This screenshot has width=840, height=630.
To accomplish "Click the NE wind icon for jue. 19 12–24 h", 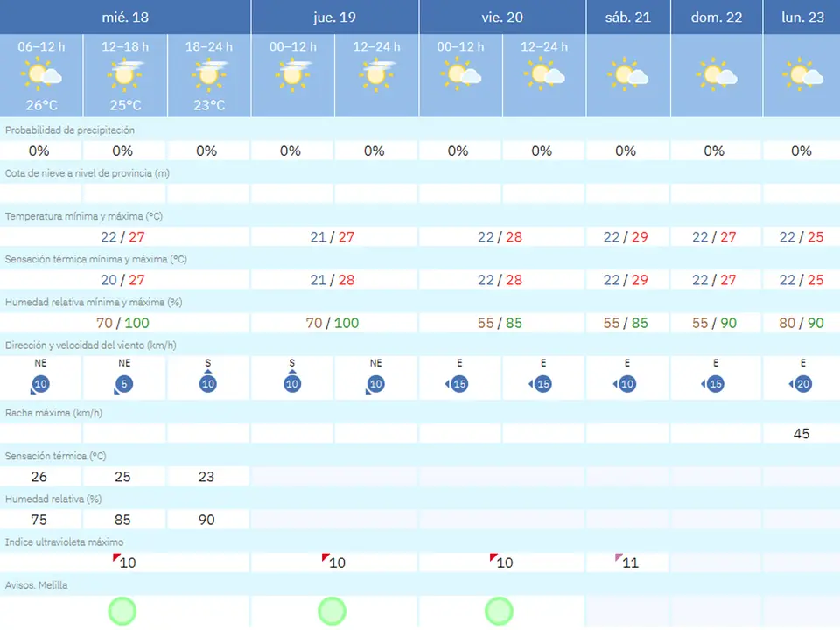I will (x=375, y=384).
